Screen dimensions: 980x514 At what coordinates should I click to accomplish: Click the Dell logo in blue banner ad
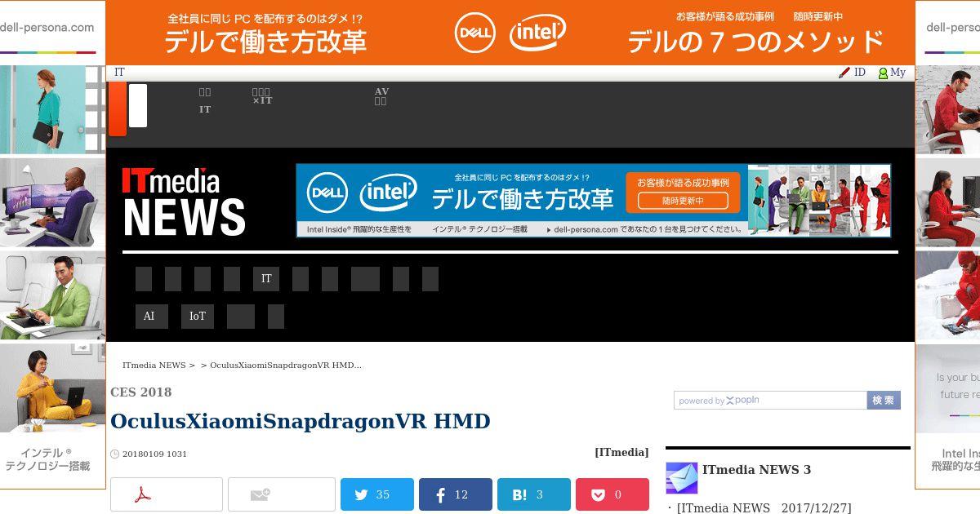tap(327, 193)
